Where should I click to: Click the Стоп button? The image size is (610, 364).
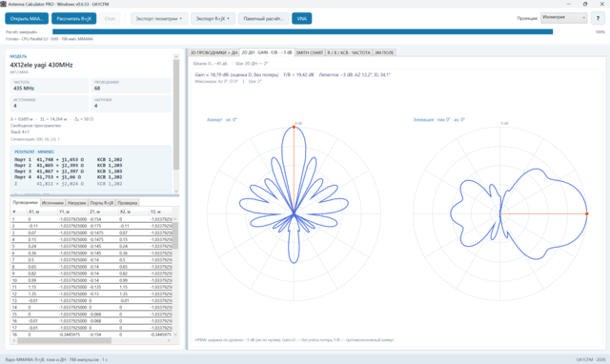tap(110, 18)
